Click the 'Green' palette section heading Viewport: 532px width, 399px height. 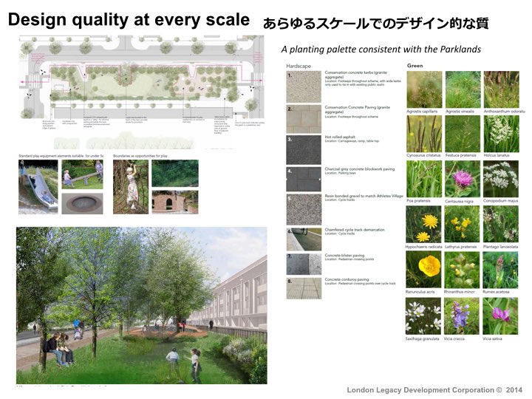pos(414,65)
